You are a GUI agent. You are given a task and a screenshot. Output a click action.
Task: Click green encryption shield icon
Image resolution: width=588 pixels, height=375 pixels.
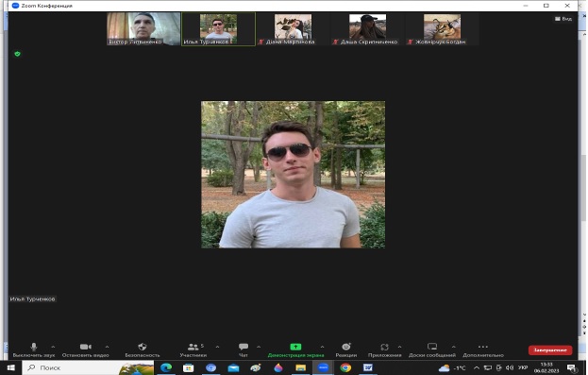(x=17, y=54)
